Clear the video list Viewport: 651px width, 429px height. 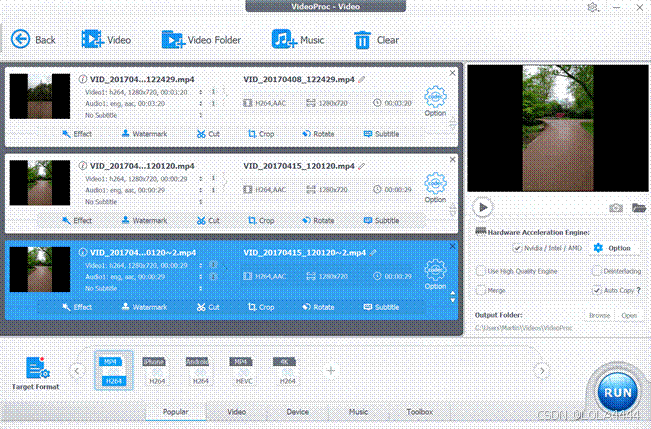pos(376,40)
